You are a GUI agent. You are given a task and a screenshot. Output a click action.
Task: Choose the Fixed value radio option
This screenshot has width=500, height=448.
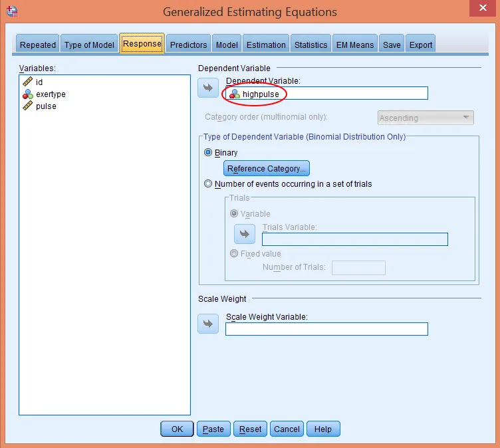234,254
